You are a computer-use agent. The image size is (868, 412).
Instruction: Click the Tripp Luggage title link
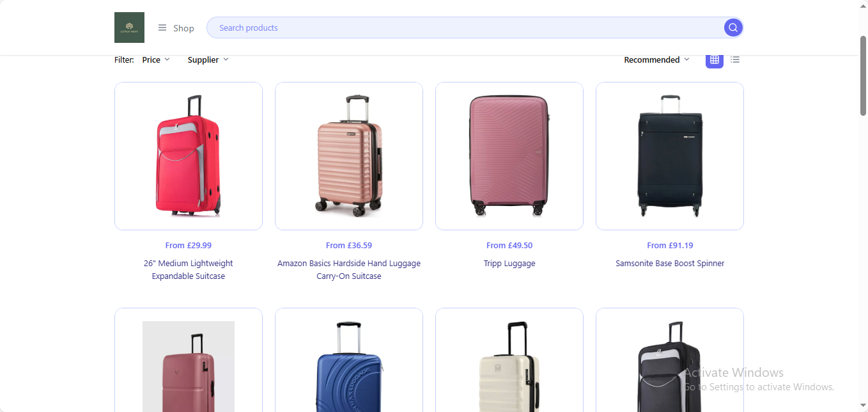pos(509,264)
